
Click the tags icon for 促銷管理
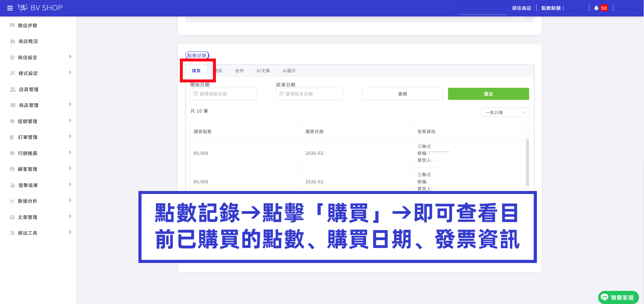click(12, 121)
